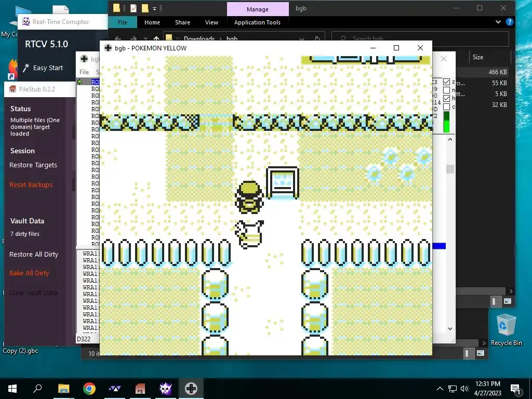Show hidden system tray icons

point(440,389)
